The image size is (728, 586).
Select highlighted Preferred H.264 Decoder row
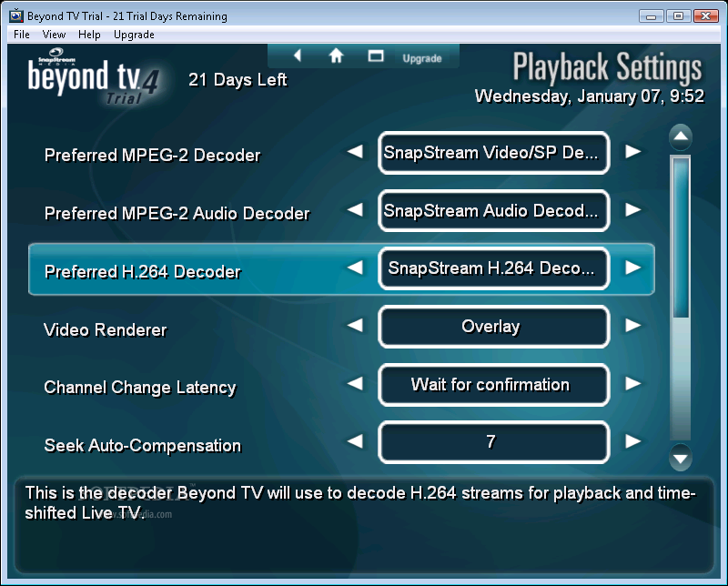point(342,268)
